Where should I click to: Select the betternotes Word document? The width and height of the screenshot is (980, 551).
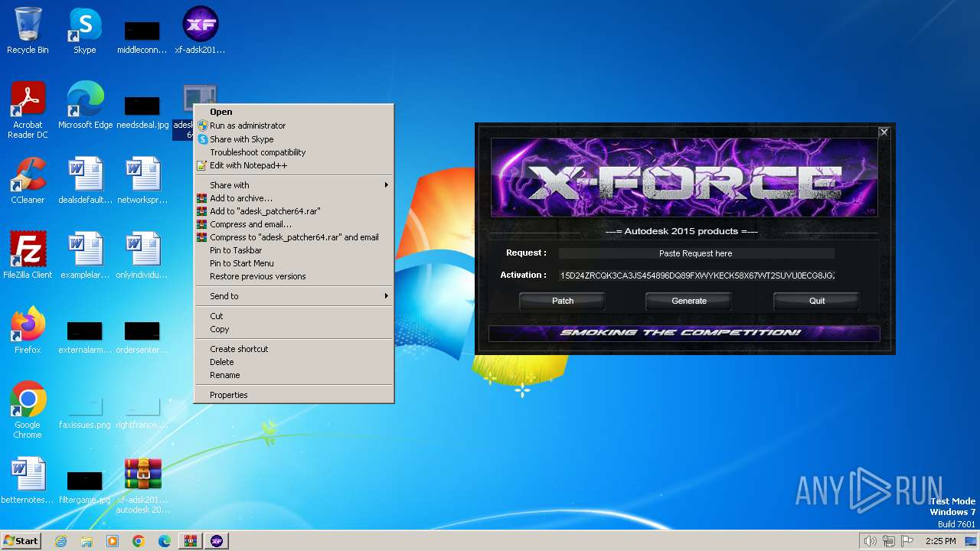pyautogui.click(x=28, y=481)
